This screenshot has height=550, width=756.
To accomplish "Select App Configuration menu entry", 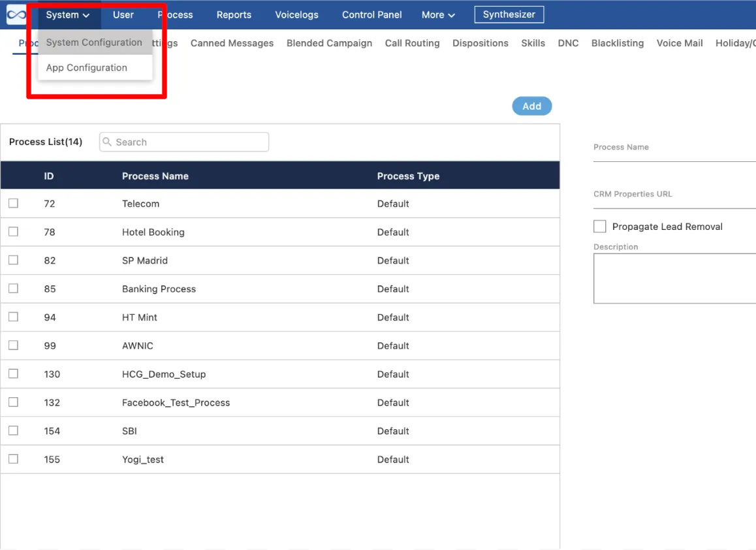I will coord(95,67).
